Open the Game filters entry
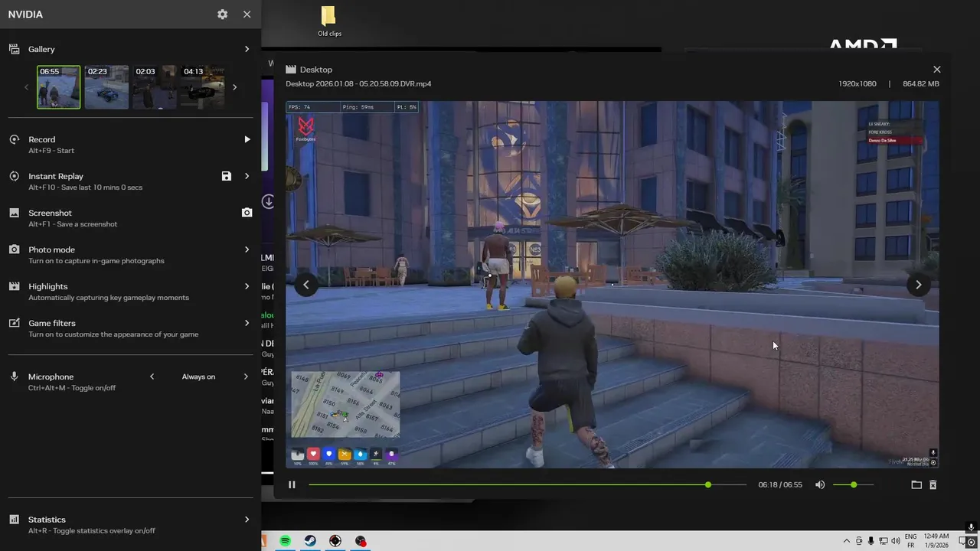The height and width of the screenshot is (551, 980). (130, 328)
